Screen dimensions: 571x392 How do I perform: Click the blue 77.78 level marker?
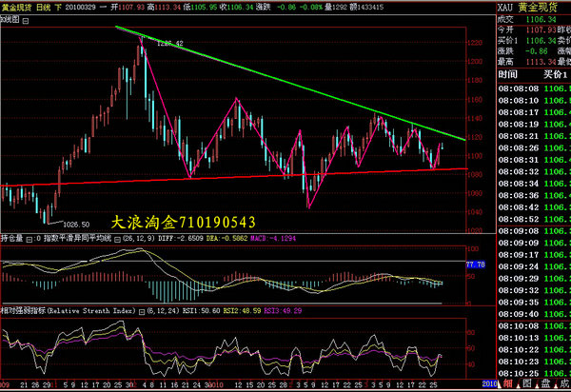click(x=476, y=265)
